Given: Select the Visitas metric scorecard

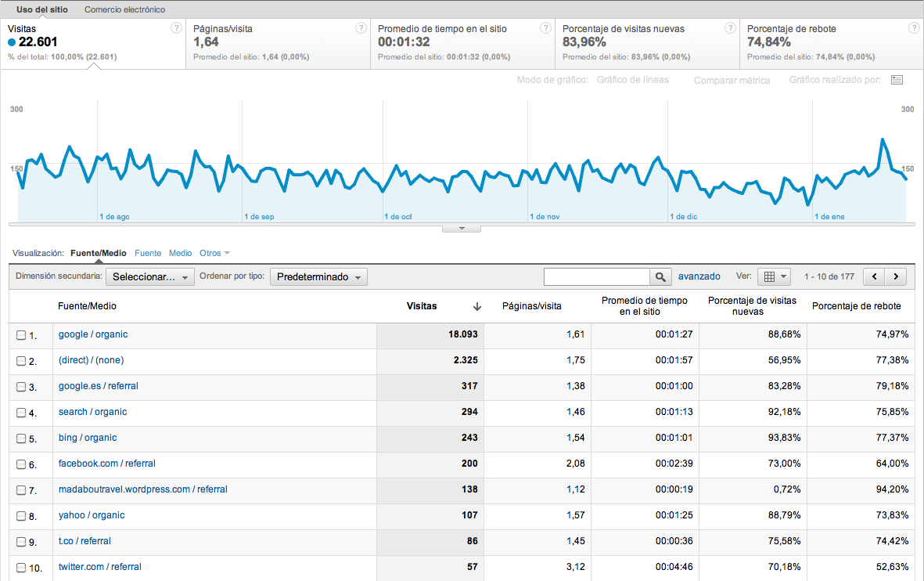Looking at the screenshot, I should point(93,44).
